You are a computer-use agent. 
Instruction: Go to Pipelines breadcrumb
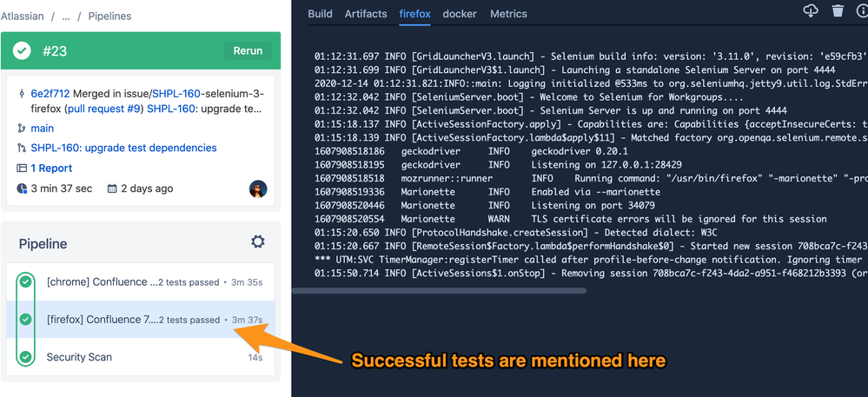[109, 16]
